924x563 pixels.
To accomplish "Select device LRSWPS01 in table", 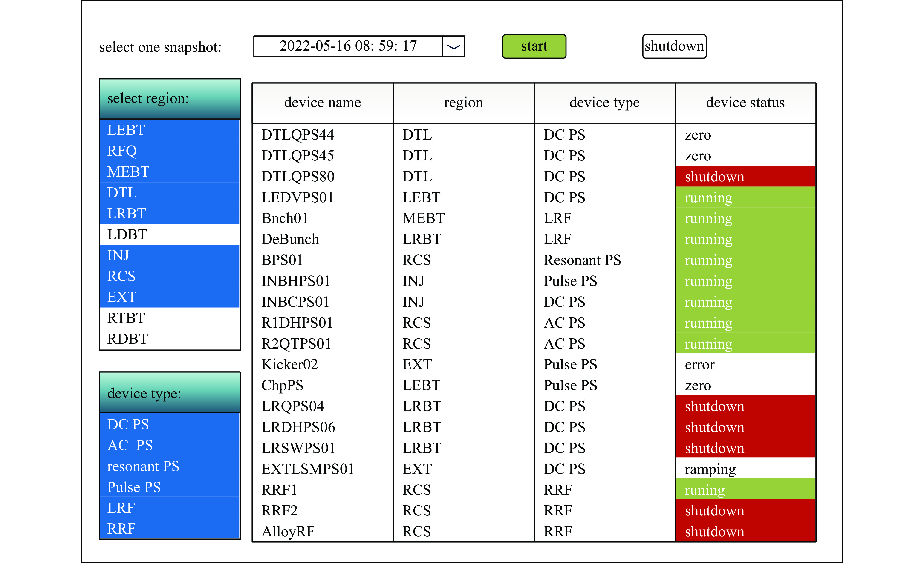I will [298, 448].
